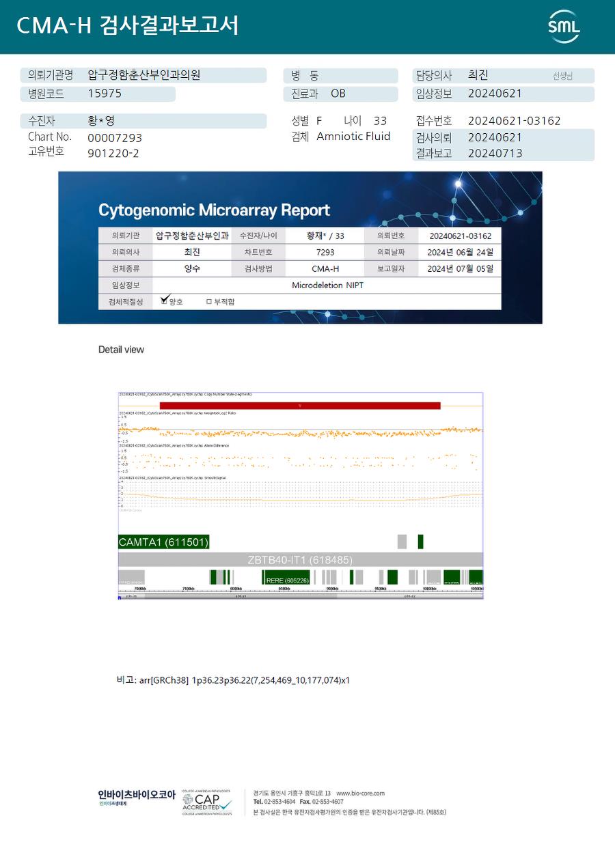615x868 pixels.
Task: Click the SML logo in the header
Action: point(564,27)
